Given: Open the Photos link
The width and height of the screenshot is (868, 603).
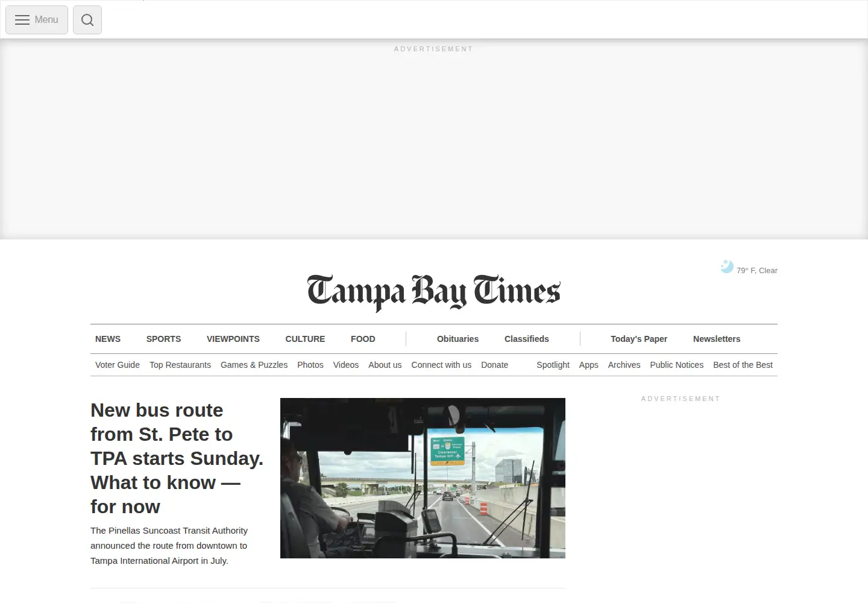Looking at the screenshot, I should [310, 365].
